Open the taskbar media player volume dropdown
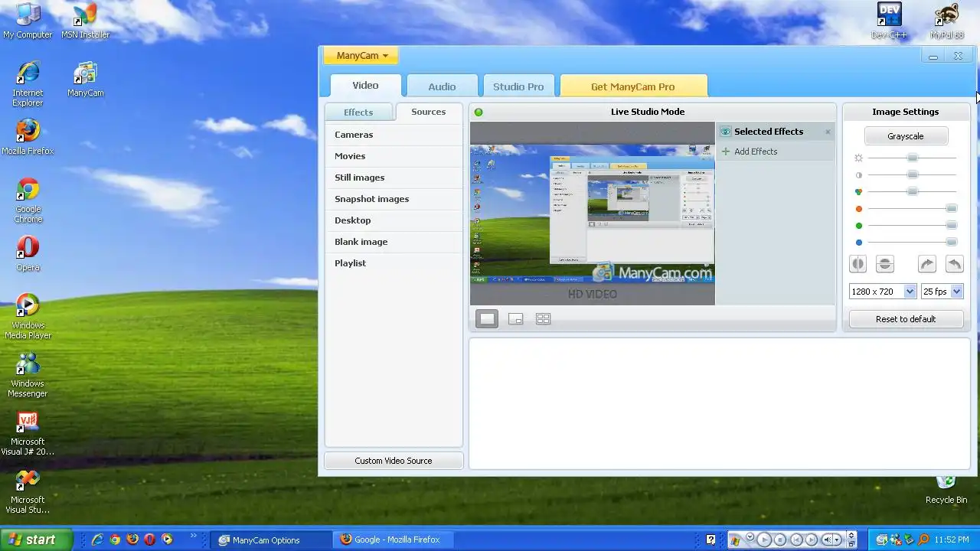Viewport: 980px width, 551px height. pyautogui.click(x=837, y=540)
